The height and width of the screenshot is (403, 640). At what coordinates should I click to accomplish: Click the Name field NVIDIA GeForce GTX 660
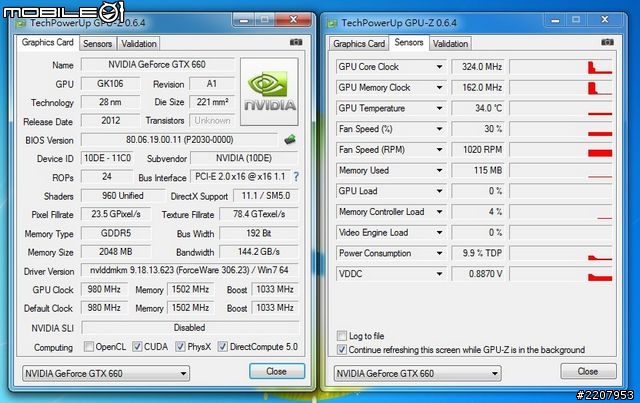158,65
